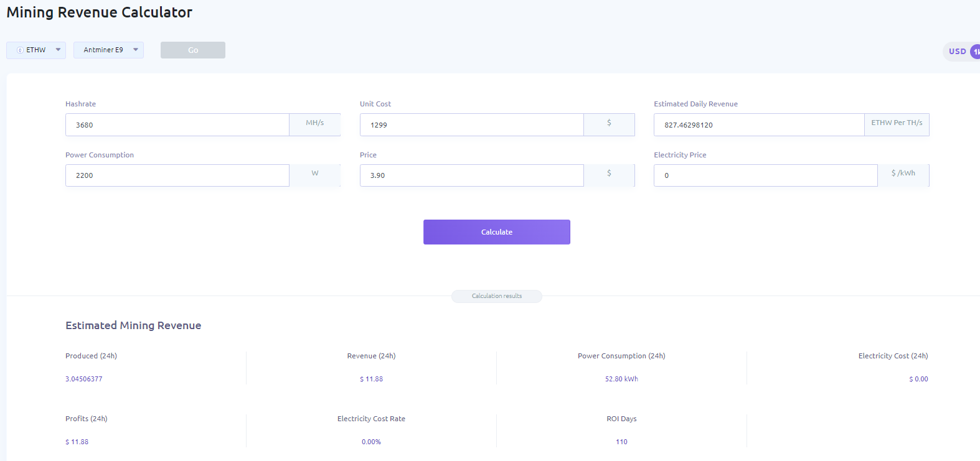The height and width of the screenshot is (461, 980).
Task: Click the ETHW Per TH/s unit label
Action: [x=897, y=124]
